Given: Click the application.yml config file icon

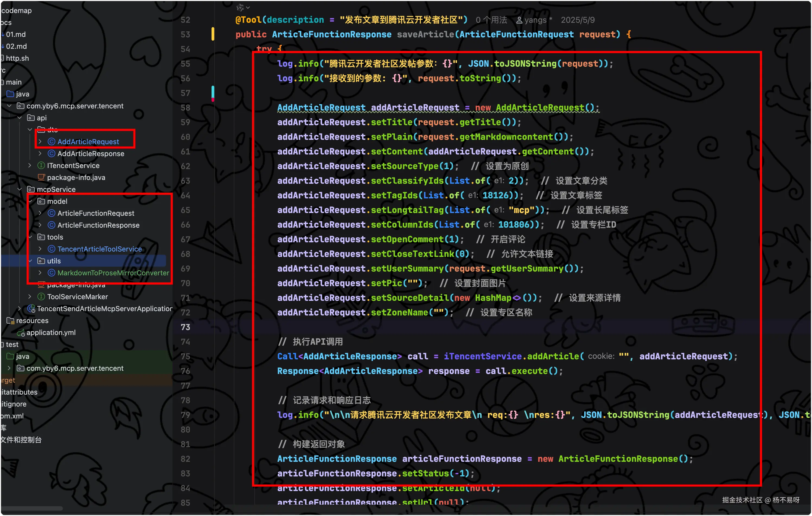Looking at the screenshot, I should click(x=21, y=333).
